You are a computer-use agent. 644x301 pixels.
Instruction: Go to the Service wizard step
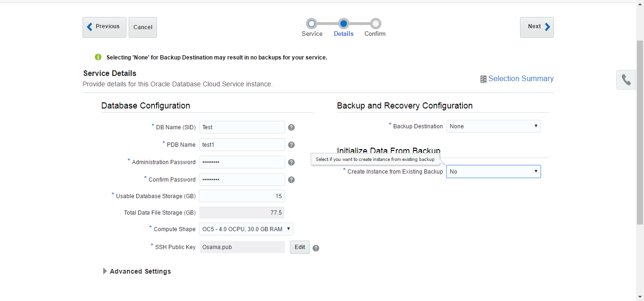pyautogui.click(x=312, y=24)
